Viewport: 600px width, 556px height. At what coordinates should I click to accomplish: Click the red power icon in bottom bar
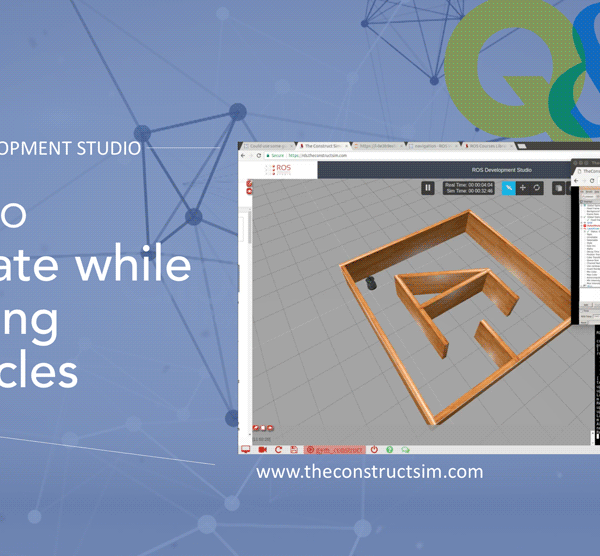point(374,450)
